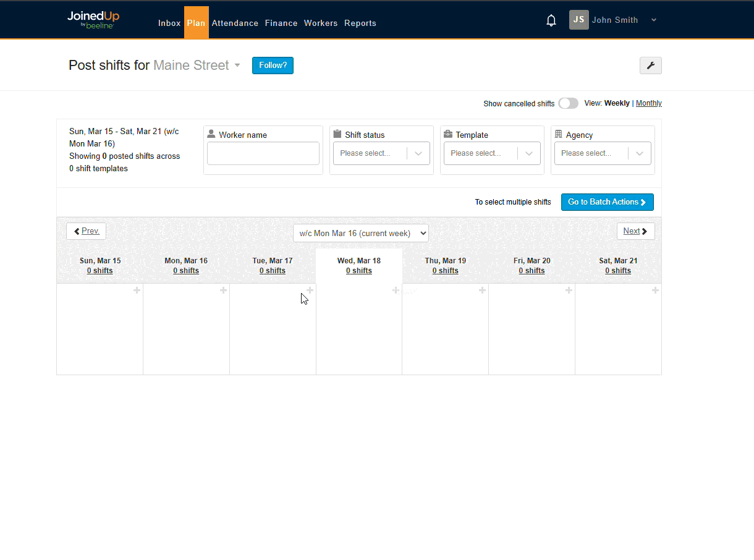Add shift on Saturday Mar 21 plus icon
The height and width of the screenshot is (560, 754).
pyautogui.click(x=655, y=291)
